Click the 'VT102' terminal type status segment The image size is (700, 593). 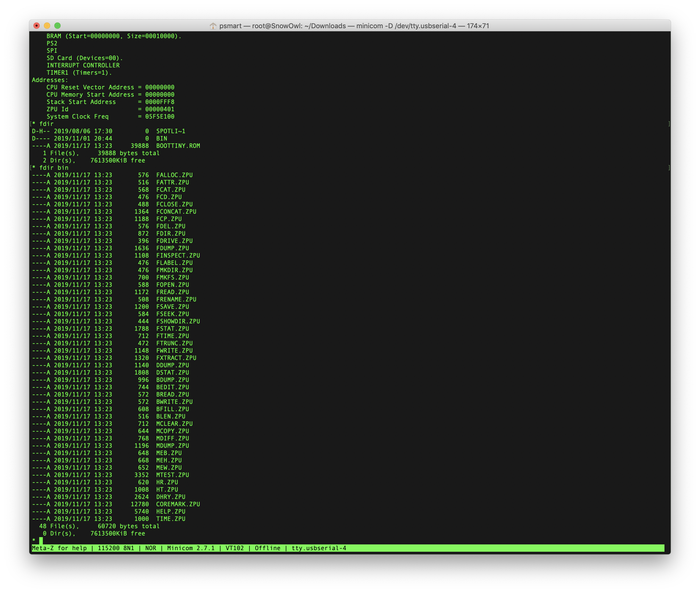click(235, 548)
